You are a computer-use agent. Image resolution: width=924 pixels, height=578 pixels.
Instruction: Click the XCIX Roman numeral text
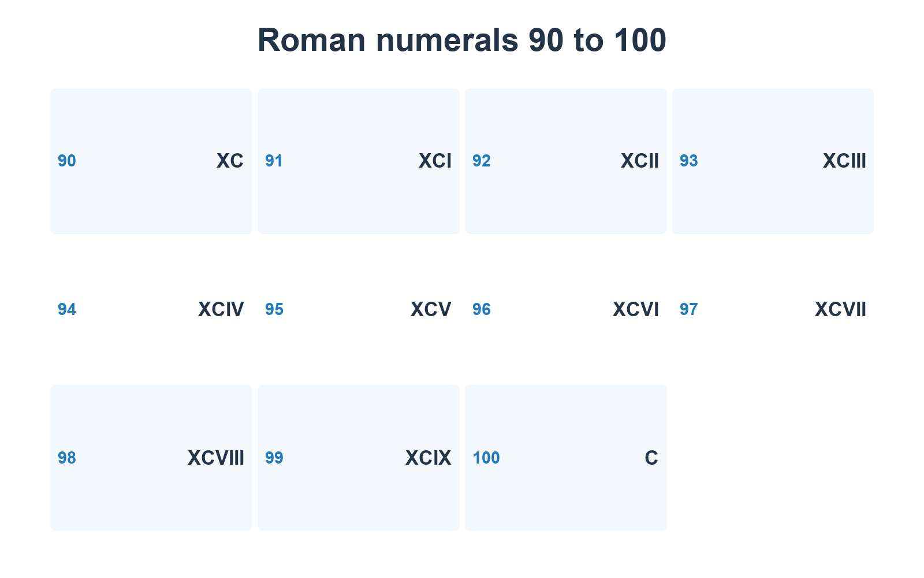click(x=428, y=458)
